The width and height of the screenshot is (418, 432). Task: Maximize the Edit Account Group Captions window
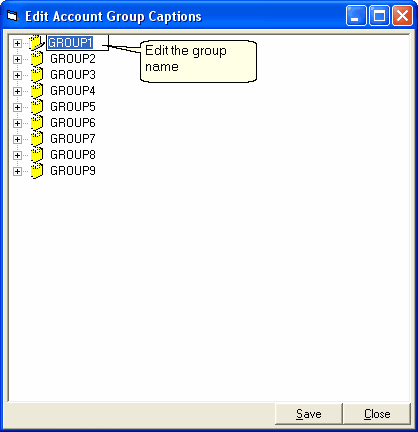379,16
